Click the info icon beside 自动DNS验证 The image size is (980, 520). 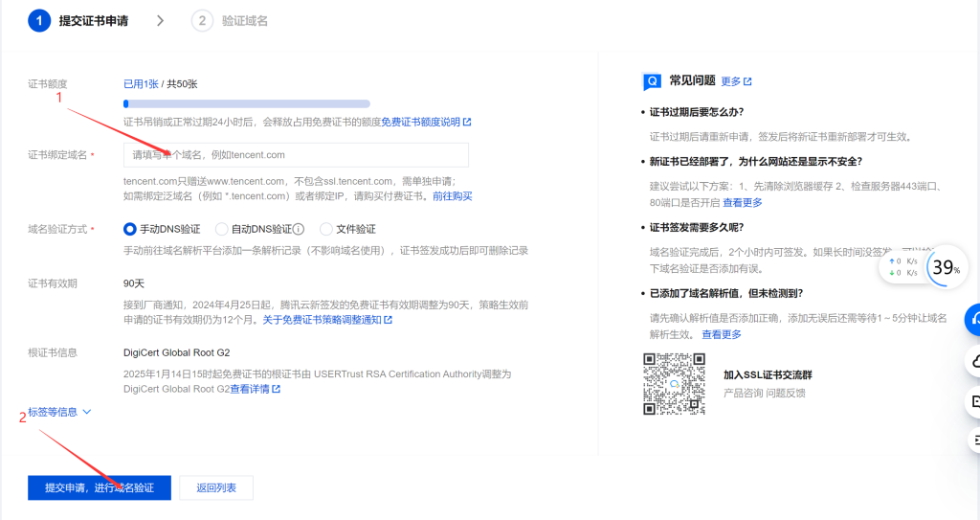pos(299,230)
